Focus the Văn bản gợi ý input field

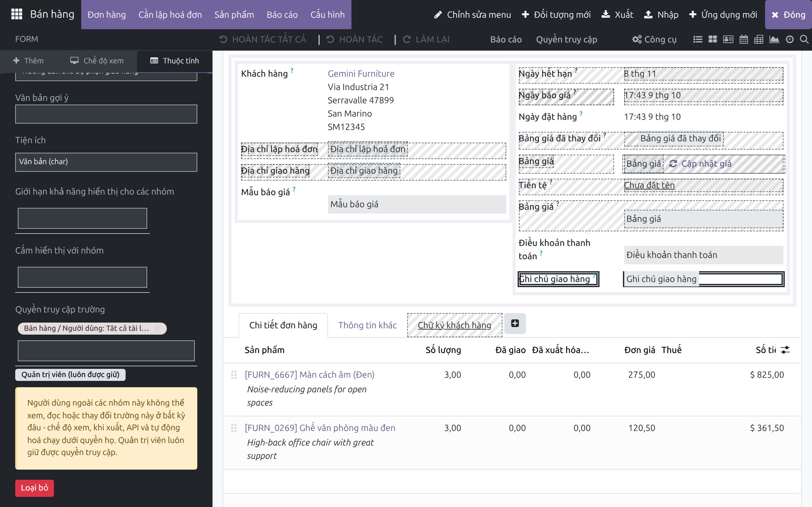[106, 114]
